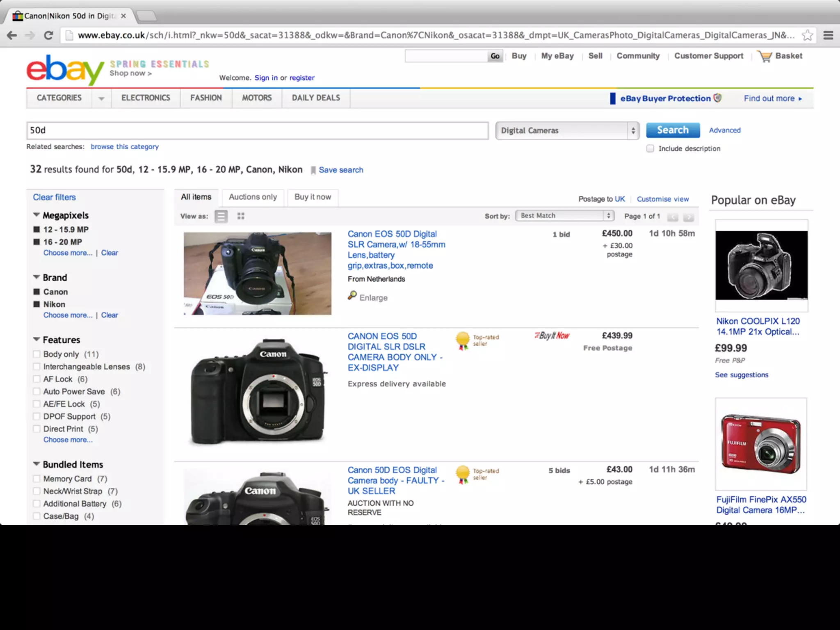Tick the Memory Card bundled item

tap(37, 479)
